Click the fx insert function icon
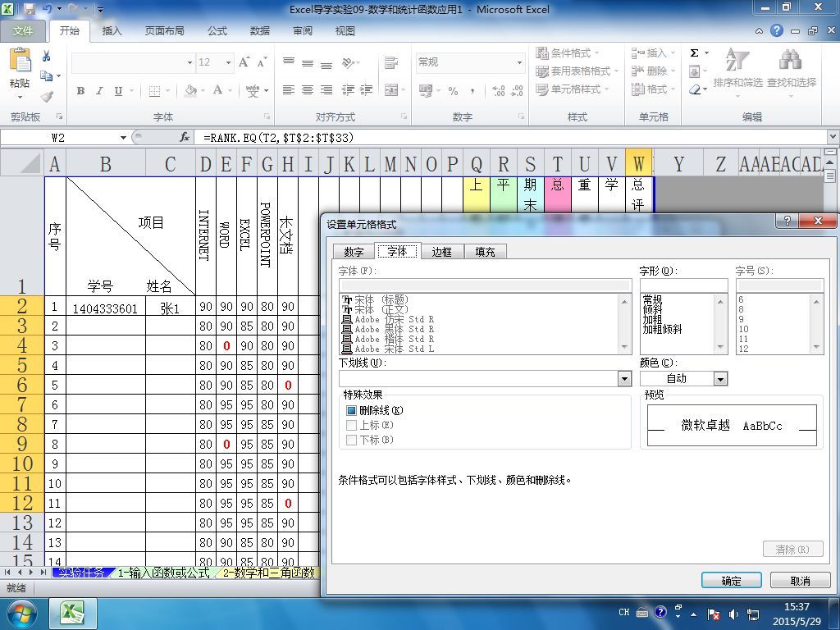The height and width of the screenshot is (630, 840). pos(185,138)
